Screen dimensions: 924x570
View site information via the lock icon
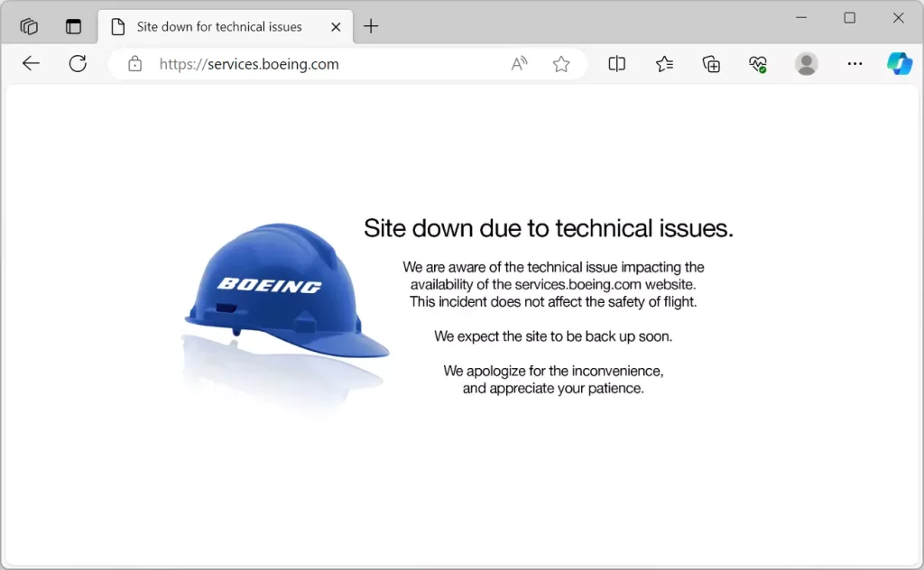[x=135, y=64]
